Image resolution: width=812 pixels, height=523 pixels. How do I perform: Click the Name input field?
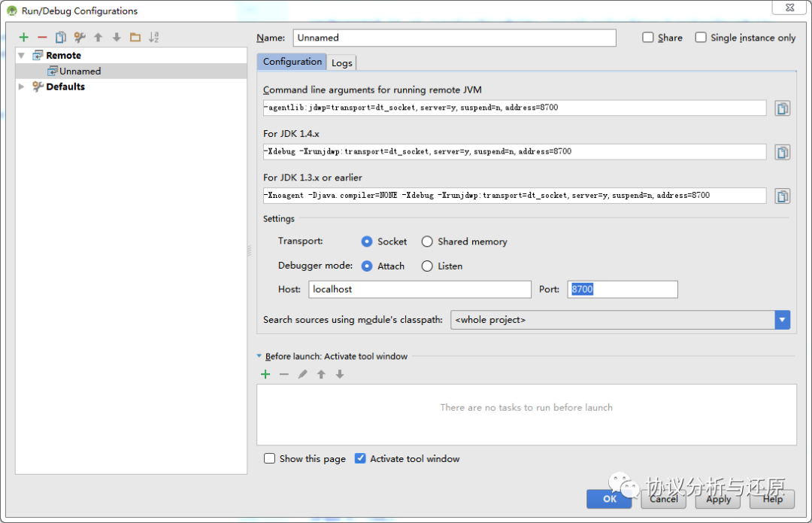[454, 38]
